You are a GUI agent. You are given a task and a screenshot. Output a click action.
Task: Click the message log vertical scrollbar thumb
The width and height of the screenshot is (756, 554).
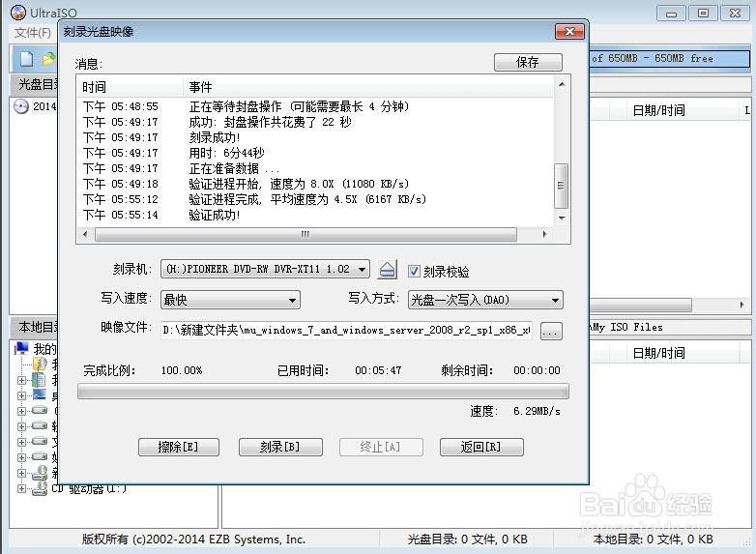(562, 186)
